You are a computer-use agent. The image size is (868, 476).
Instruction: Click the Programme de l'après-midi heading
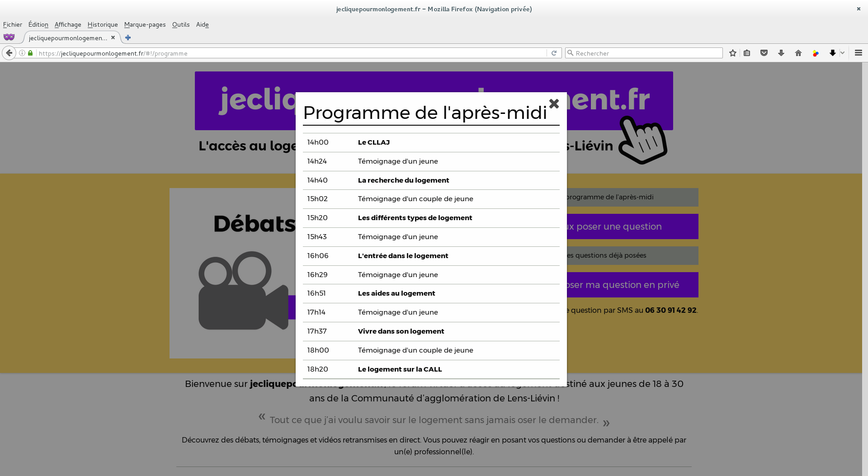(425, 113)
